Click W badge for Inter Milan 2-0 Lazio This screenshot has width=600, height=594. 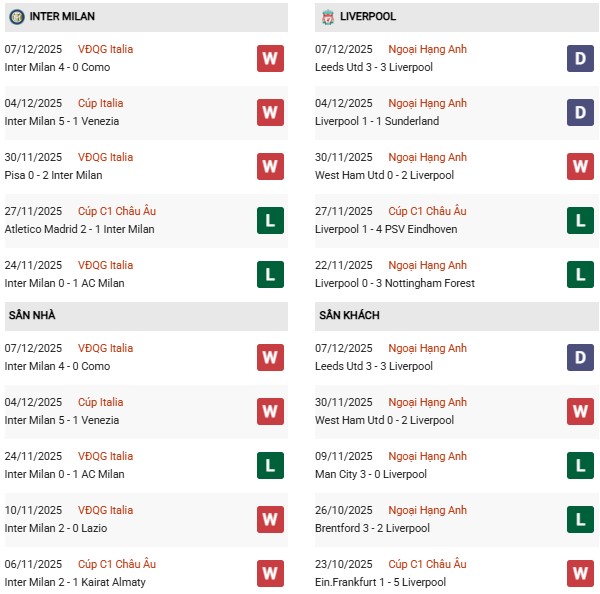click(x=270, y=519)
